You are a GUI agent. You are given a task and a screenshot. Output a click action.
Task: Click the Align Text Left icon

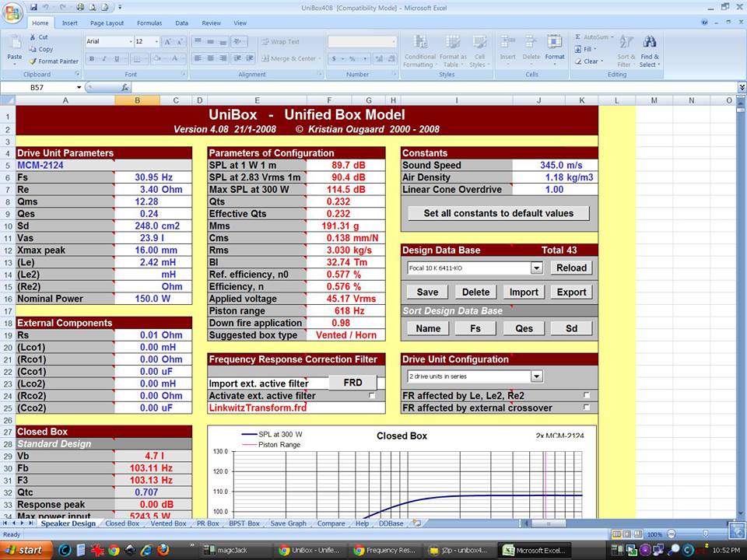198,58
